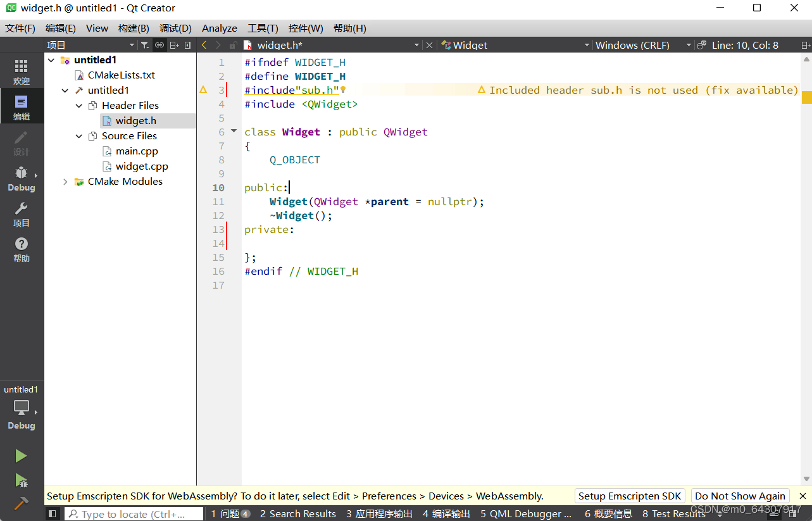Start debugging with the run-debug button
Viewport: 812px width, 521px height.
coord(21,480)
